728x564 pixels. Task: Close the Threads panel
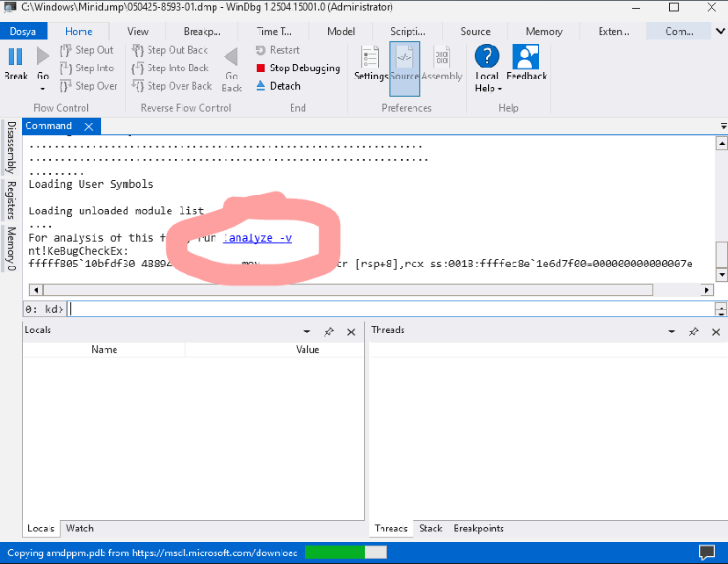pos(716,332)
